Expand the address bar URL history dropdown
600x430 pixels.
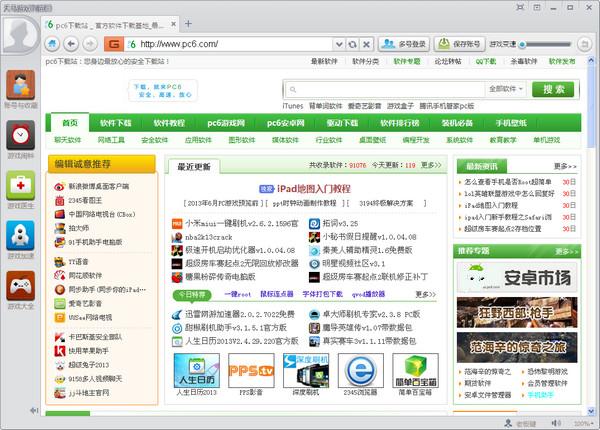331,45
